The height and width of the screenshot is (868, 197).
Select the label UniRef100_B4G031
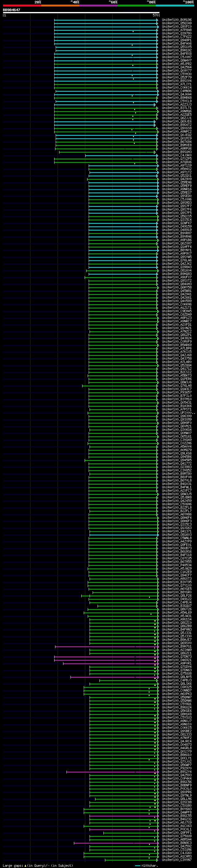[x=177, y=484]
